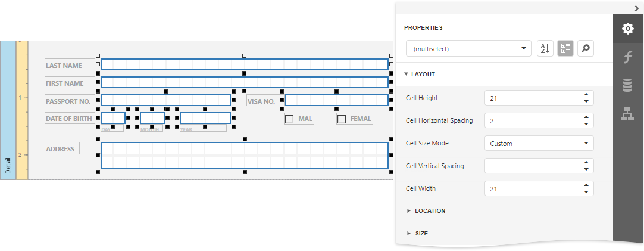Open the Report Explorer hierarchy tab
This screenshot has width=644, height=251.
point(627,114)
